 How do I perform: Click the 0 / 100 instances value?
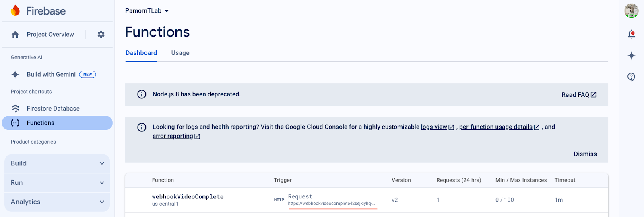click(505, 200)
